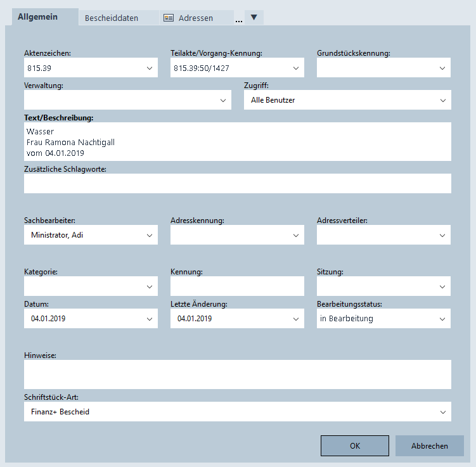Switch to the Bescheiddaten tab
This screenshot has height=467, width=476.
(x=112, y=18)
